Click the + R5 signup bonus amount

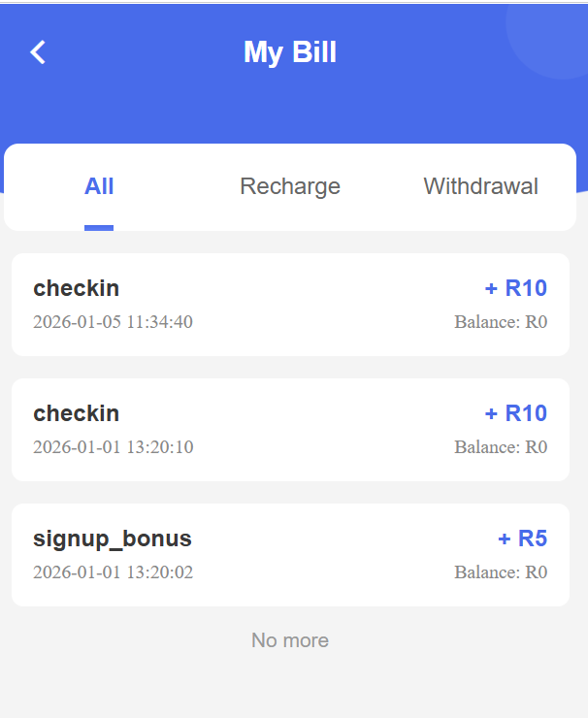click(x=523, y=538)
